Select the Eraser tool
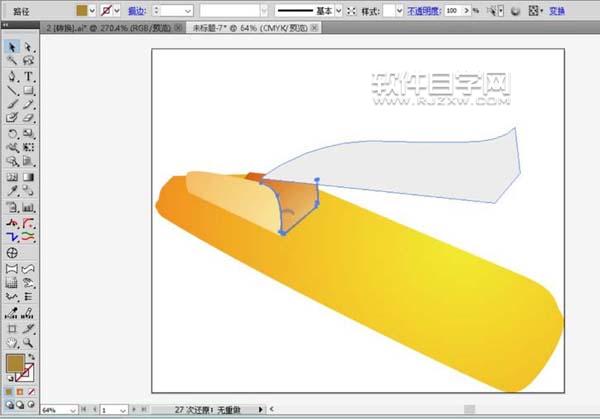The width and height of the screenshot is (600, 419). click(x=30, y=117)
